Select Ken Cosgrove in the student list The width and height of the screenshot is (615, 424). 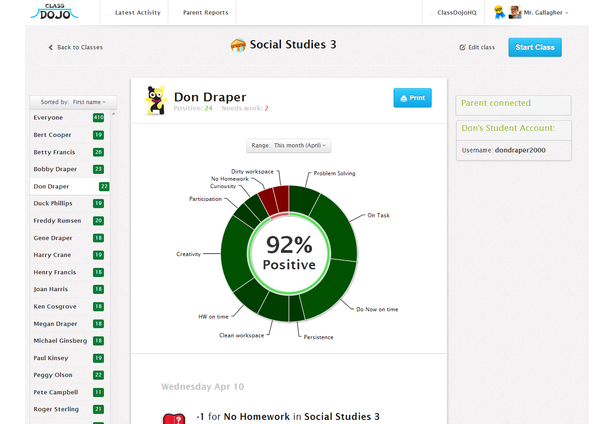70,307
